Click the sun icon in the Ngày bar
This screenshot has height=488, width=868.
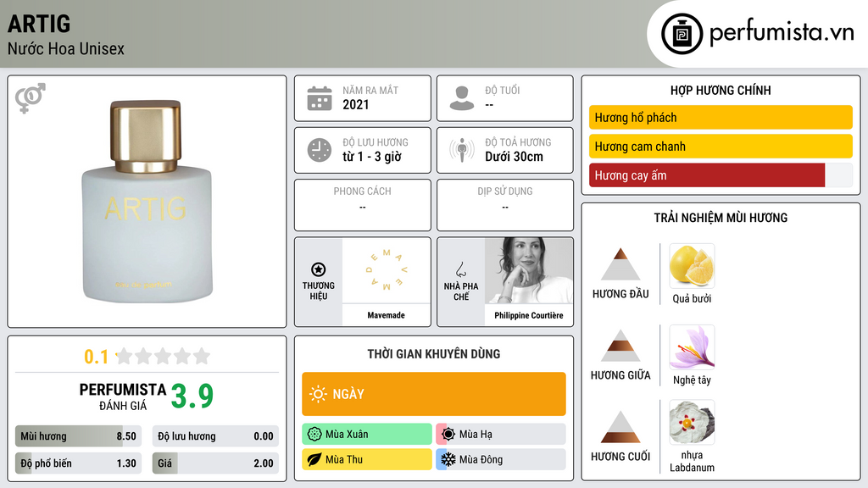pos(318,394)
